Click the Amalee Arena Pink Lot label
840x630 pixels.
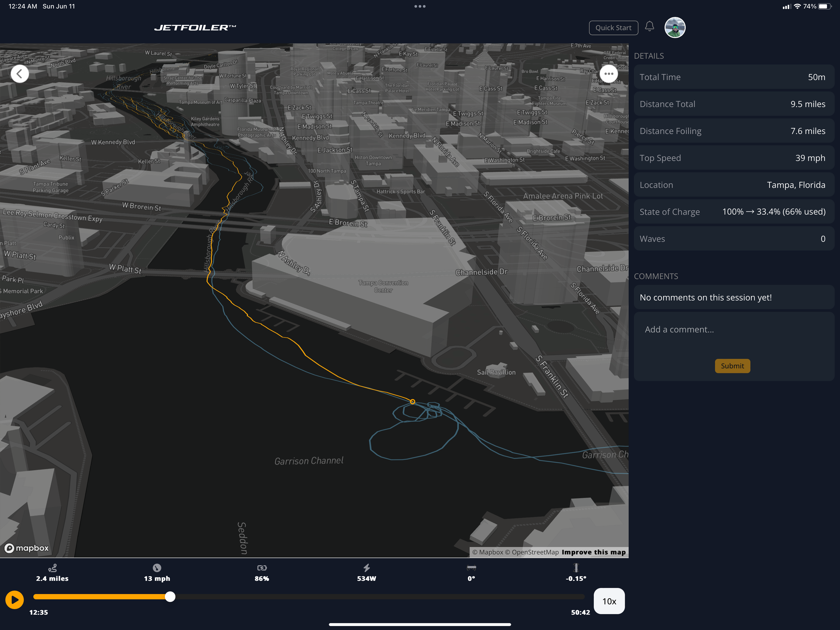(563, 196)
